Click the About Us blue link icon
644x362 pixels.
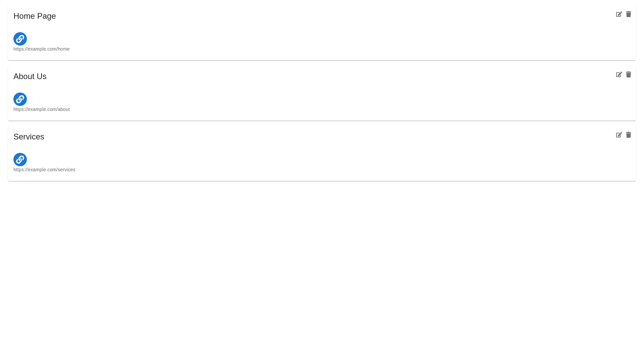[x=20, y=99]
